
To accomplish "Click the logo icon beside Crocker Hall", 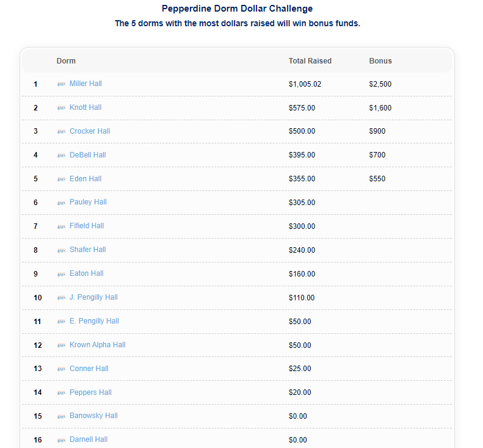I will pos(61,132).
